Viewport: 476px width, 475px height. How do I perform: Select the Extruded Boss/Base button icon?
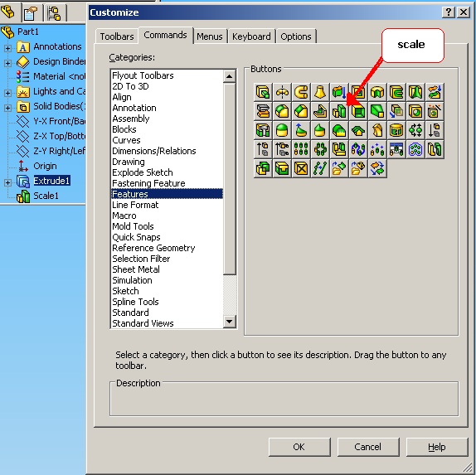[263, 92]
